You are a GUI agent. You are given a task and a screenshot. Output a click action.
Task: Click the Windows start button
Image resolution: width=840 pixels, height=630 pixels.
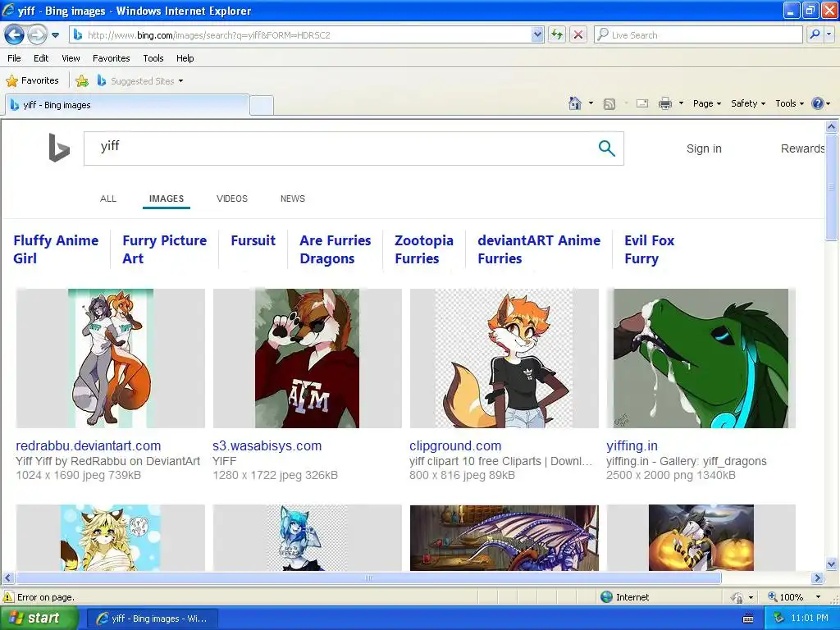pyautogui.click(x=39, y=619)
